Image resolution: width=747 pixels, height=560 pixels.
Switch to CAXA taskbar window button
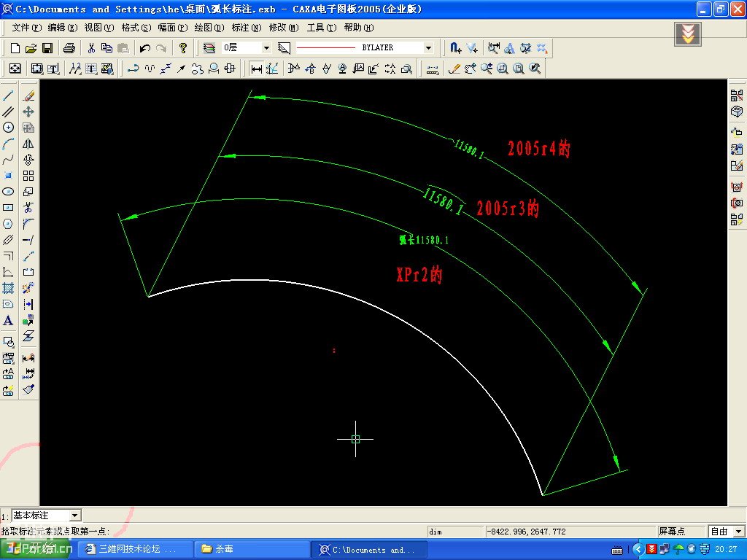[x=368, y=549]
